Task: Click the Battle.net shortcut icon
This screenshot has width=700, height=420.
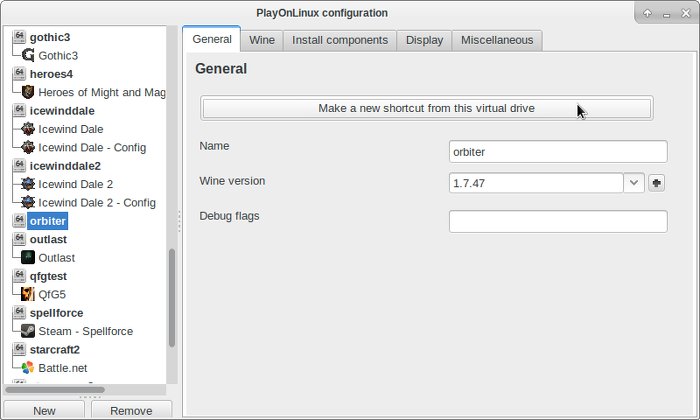Action: click(x=28, y=368)
